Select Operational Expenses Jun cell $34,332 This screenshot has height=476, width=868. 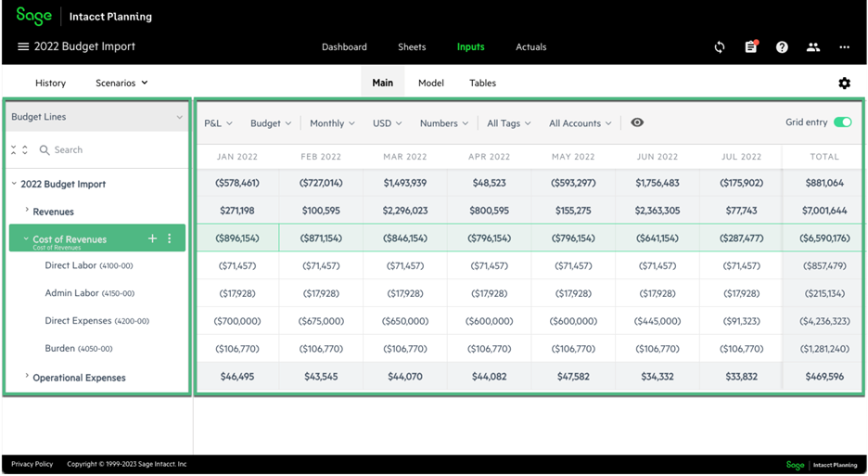[657, 377]
